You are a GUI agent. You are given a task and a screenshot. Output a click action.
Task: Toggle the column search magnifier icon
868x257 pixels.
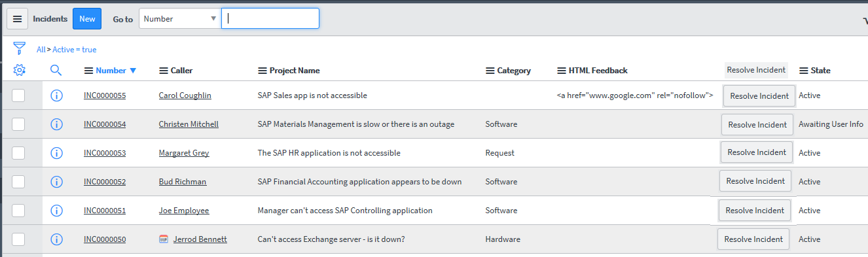click(x=56, y=70)
